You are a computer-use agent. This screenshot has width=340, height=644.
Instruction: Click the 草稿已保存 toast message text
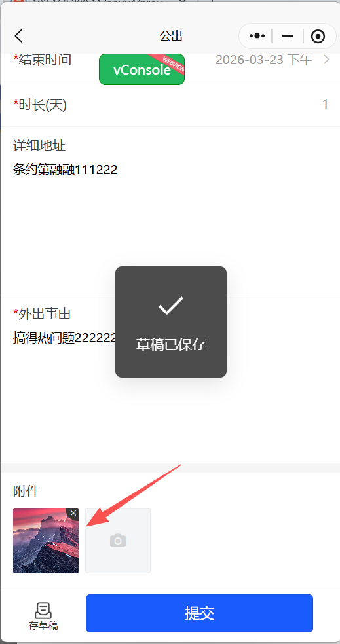click(x=170, y=345)
